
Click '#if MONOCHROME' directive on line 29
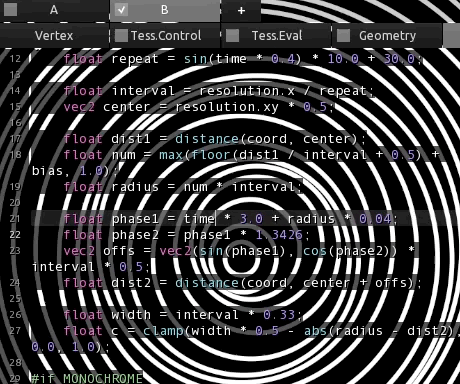[x=87, y=378]
